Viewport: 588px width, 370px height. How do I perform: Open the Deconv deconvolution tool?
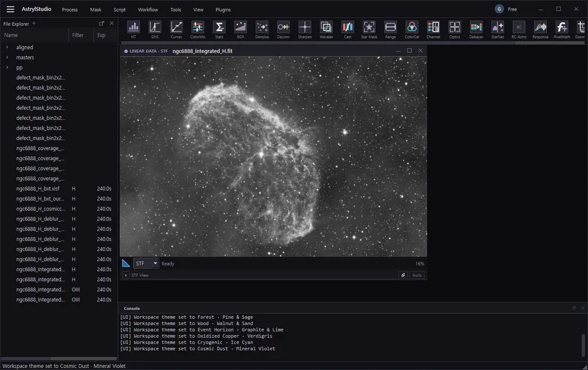tap(283, 29)
